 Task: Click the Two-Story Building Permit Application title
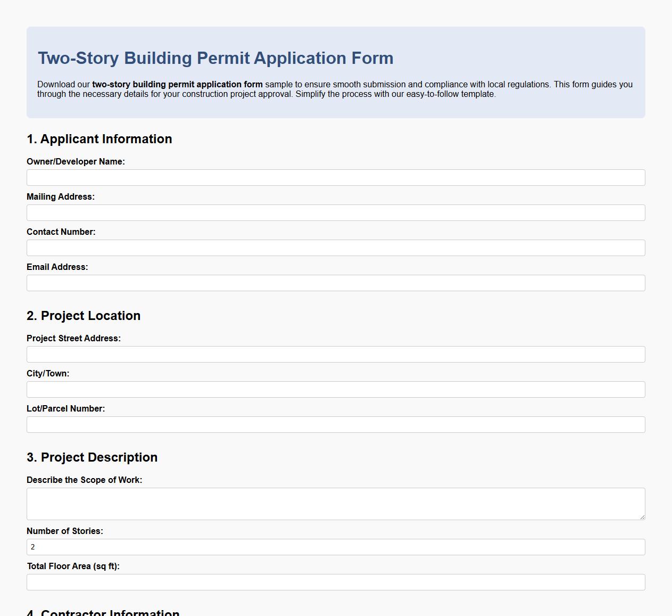(x=215, y=58)
